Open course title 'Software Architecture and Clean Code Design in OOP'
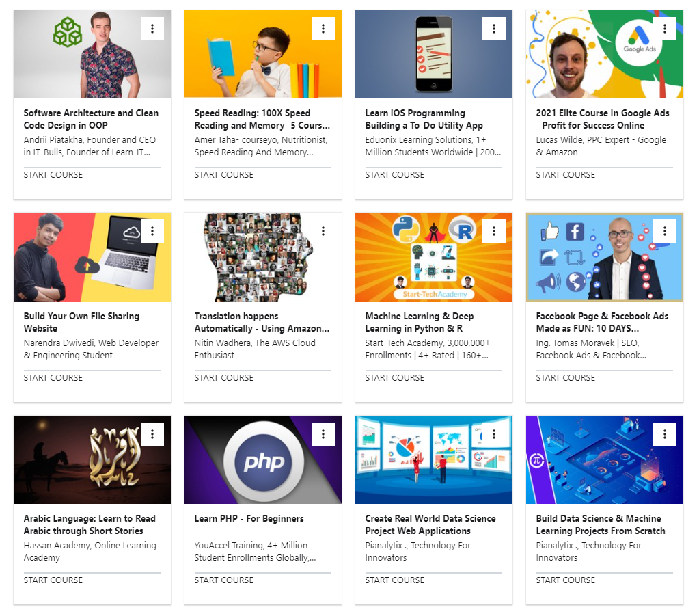The image size is (699, 616). pyautogui.click(x=91, y=120)
